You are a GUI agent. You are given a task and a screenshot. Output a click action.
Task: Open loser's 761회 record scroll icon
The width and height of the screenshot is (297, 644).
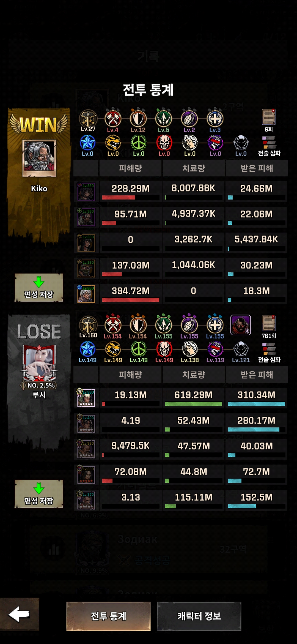[269, 324]
